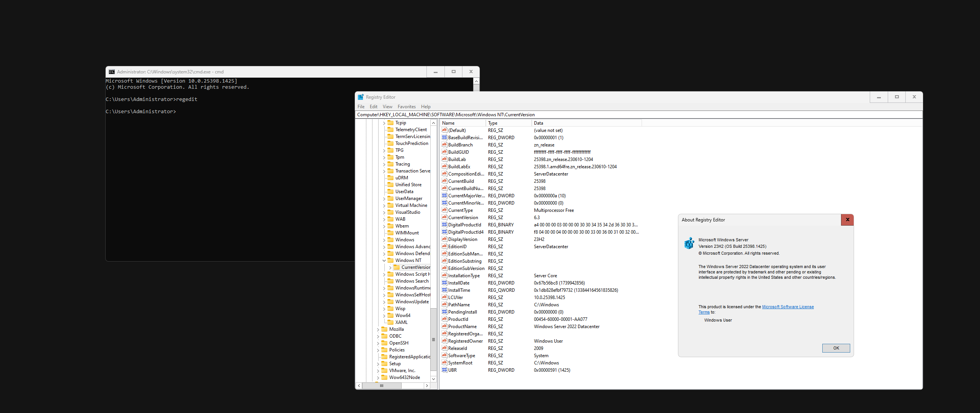Screen dimensions: 980x413
Task: Open the Favorites menu
Action: tap(406, 107)
